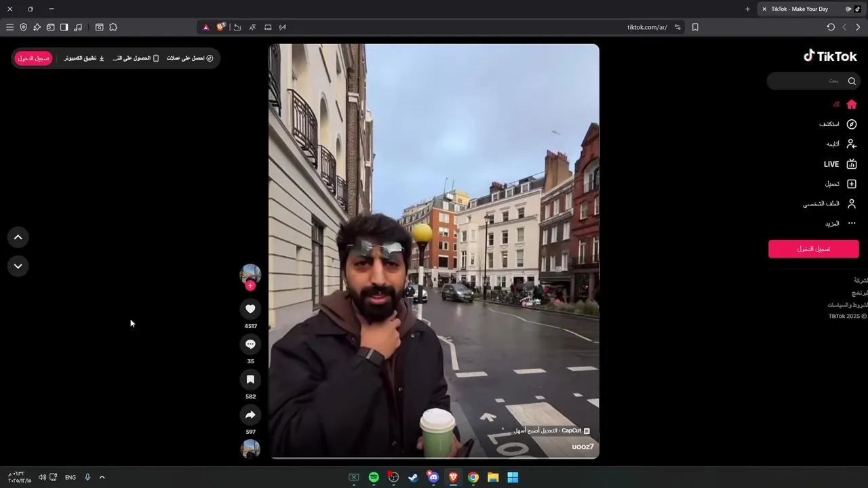Expand the hidden system tray icons
Viewport: 868px width, 488px height.
[x=102, y=477]
